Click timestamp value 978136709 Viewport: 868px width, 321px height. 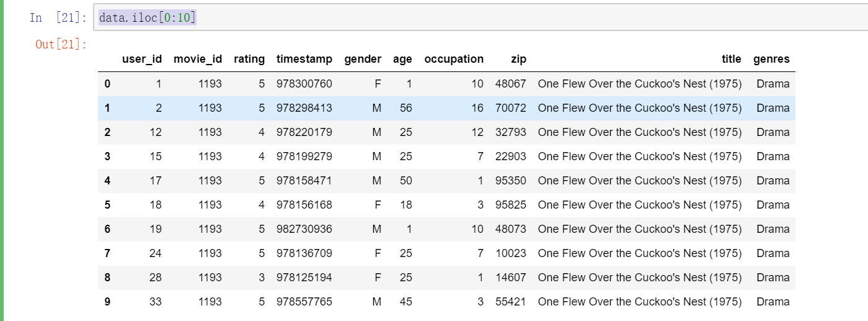coord(304,253)
